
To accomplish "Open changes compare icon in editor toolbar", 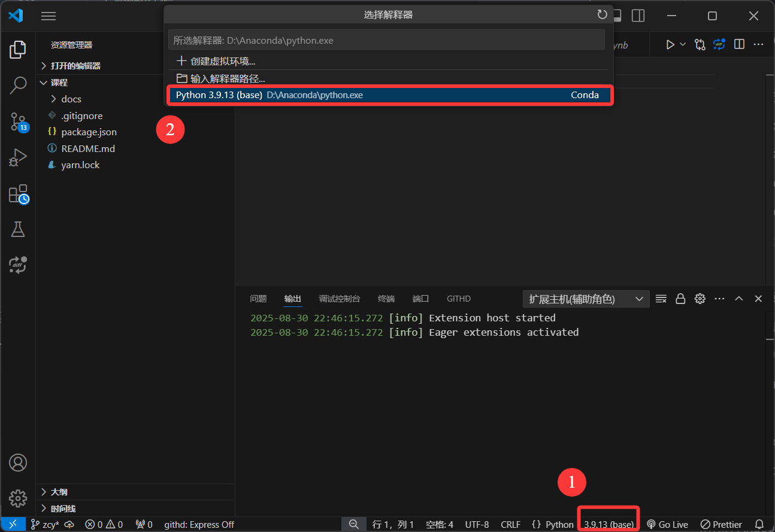I will click(x=700, y=44).
